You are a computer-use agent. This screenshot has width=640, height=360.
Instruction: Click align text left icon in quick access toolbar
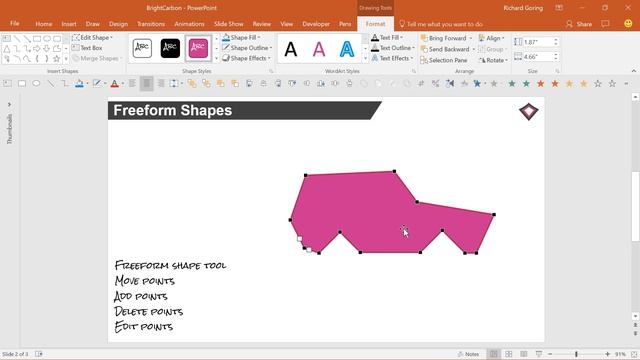(132, 84)
